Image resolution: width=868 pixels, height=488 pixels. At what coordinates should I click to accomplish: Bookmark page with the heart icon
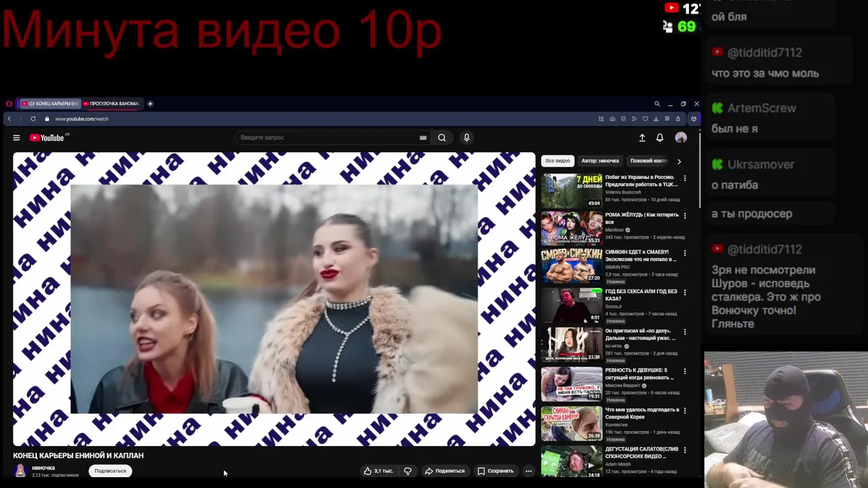click(x=645, y=119)
